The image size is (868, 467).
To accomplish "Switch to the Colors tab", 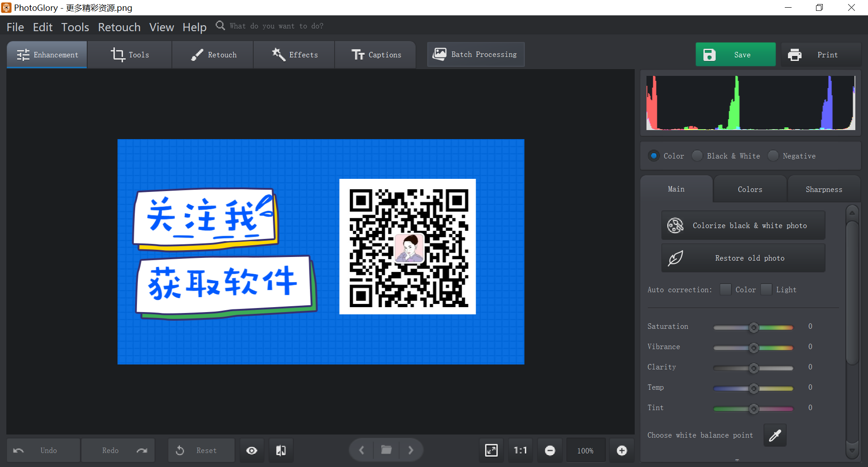I will [x=750, y=189].
